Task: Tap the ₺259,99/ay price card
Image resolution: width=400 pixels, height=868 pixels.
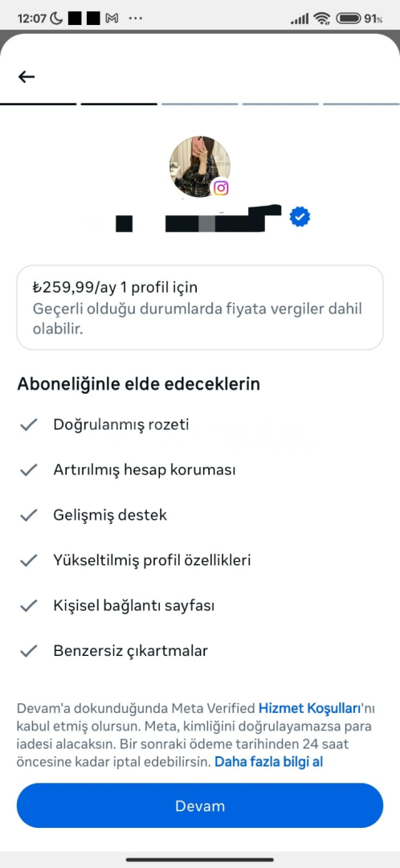Action: pos(200,307)
